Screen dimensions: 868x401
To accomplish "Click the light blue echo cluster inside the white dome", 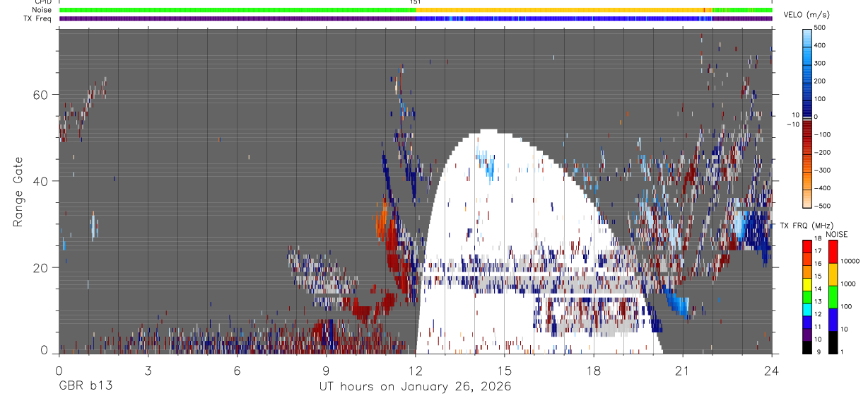I will [486, 163].
